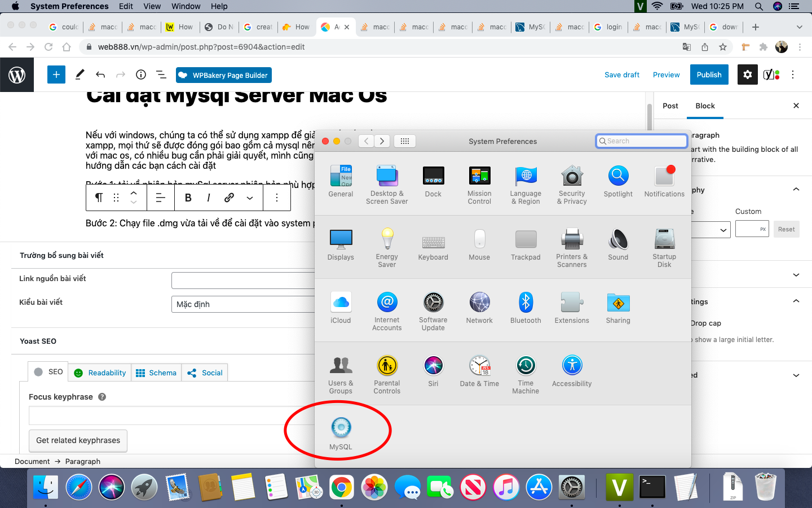The height and width of the screenshot is (508, 812).
Task: Go back in System Preferences
Action: [x=367, y=141]
